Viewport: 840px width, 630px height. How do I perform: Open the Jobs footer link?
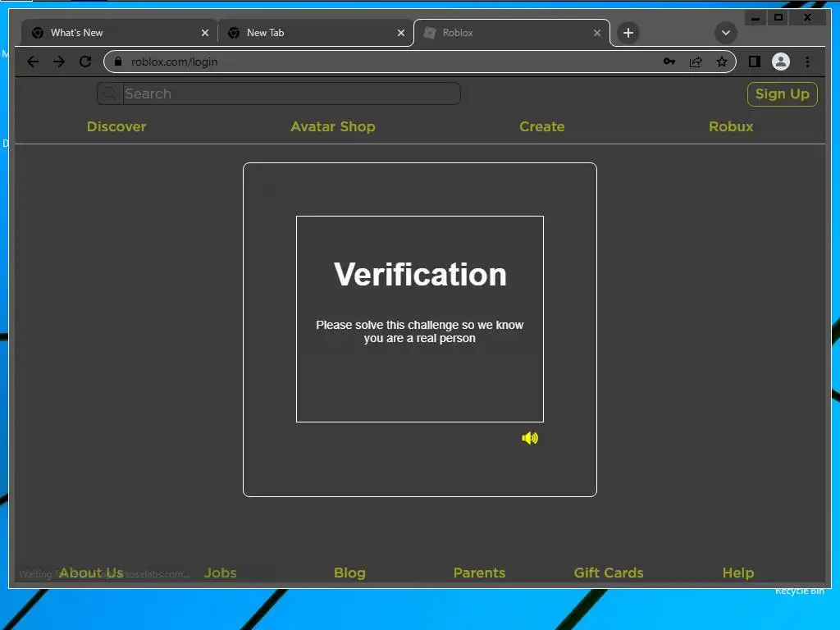tap(220, 573)
